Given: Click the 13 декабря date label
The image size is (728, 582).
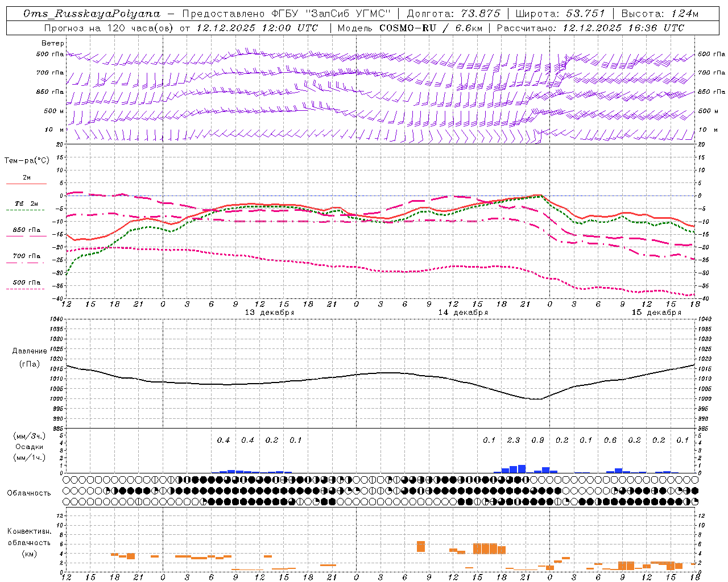Looking at the screenshot, I should [x=270, y=313].
